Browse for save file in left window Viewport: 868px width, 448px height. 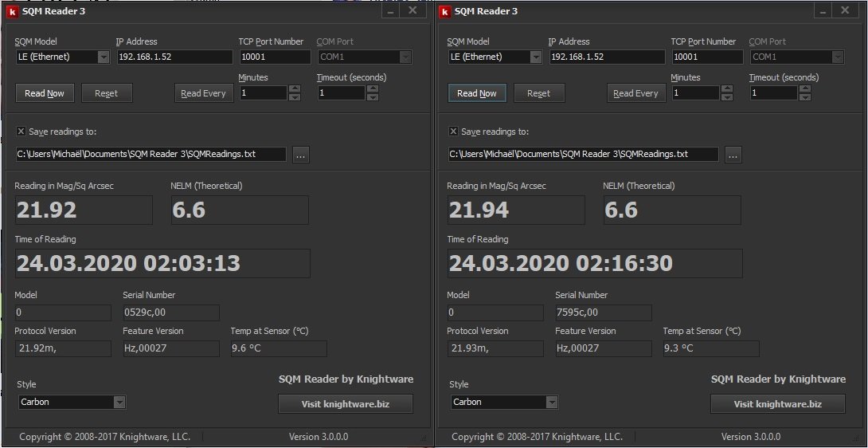300,155
